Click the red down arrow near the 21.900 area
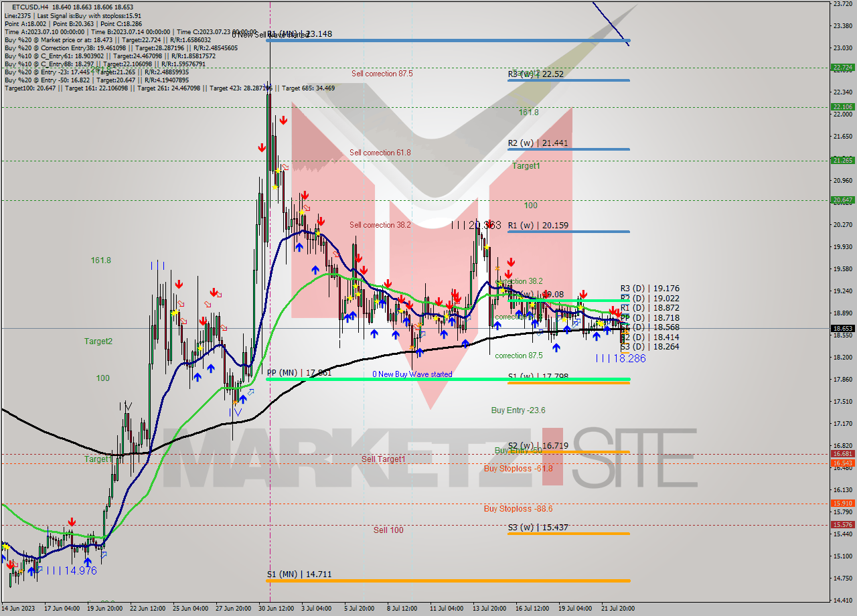 pos(283,121)
